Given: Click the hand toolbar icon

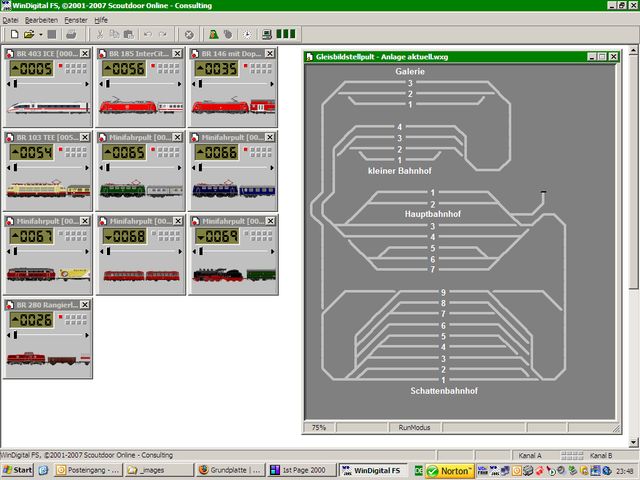Looking at the screenshot, I should coord(228,34).
